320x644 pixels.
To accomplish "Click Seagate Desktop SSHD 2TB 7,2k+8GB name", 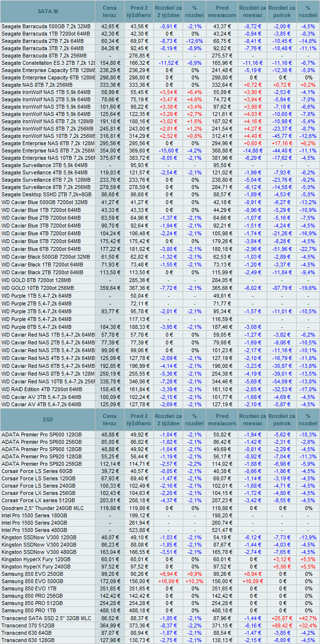I will click(46, 194).
